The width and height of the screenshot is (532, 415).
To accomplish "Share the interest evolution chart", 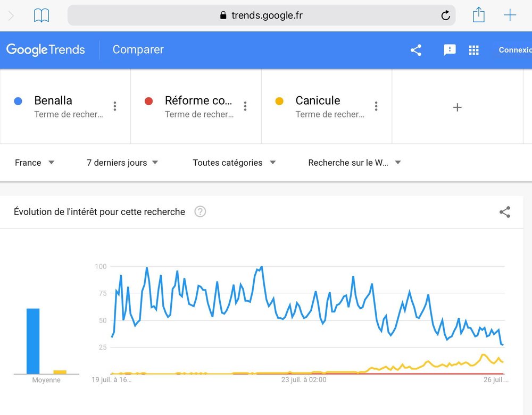I will (504, 212).
